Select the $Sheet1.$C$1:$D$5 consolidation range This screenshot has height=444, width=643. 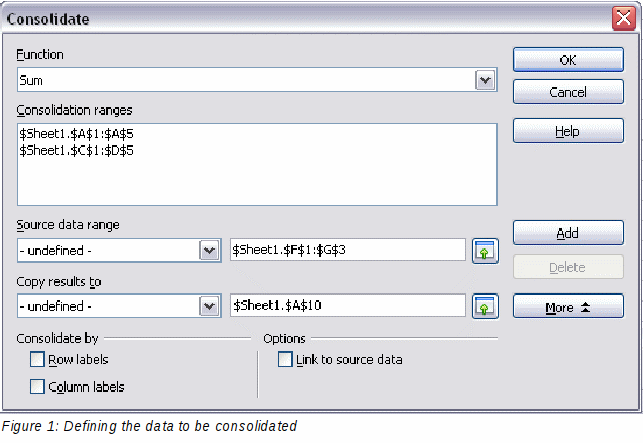coord(76,150)
